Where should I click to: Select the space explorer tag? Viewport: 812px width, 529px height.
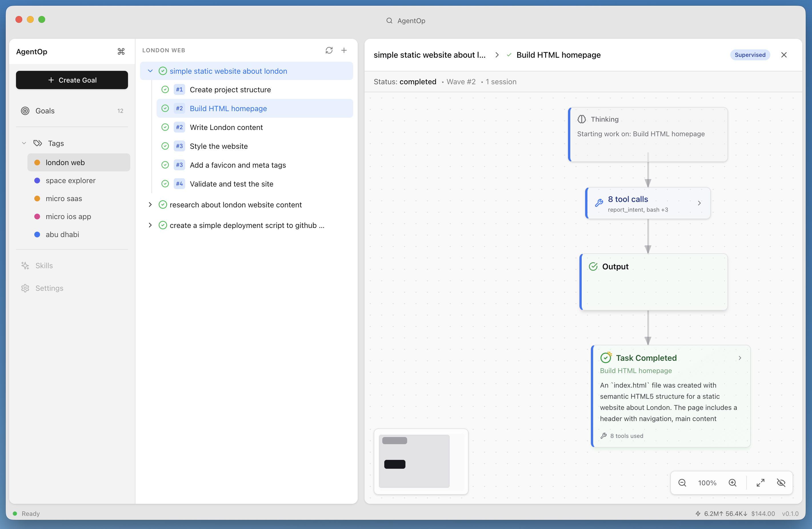70,181
